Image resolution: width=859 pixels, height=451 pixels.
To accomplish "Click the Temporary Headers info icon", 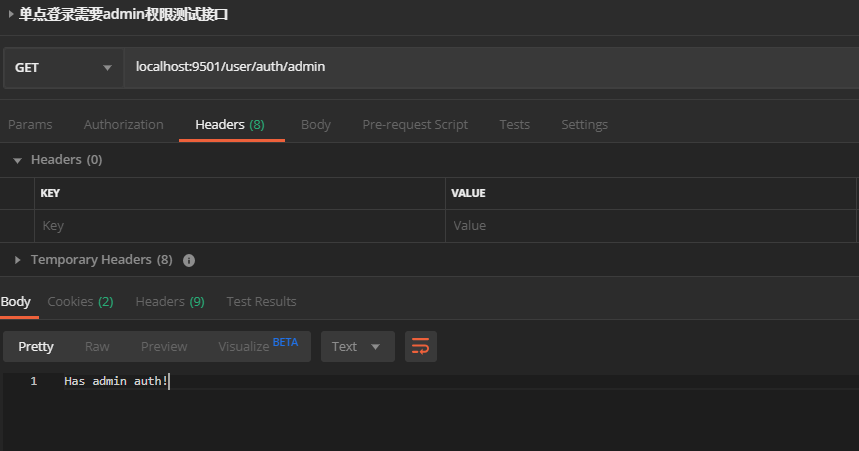I will point(189,260).
